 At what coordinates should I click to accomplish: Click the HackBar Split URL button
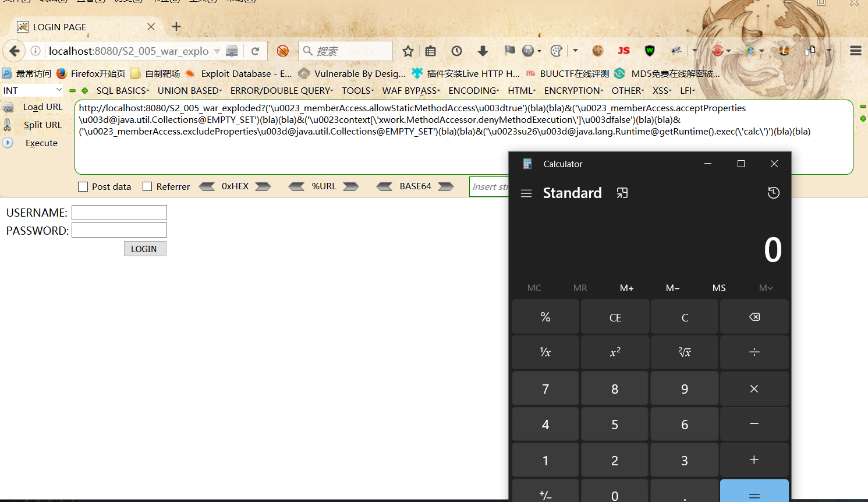(x=42, y=125)
